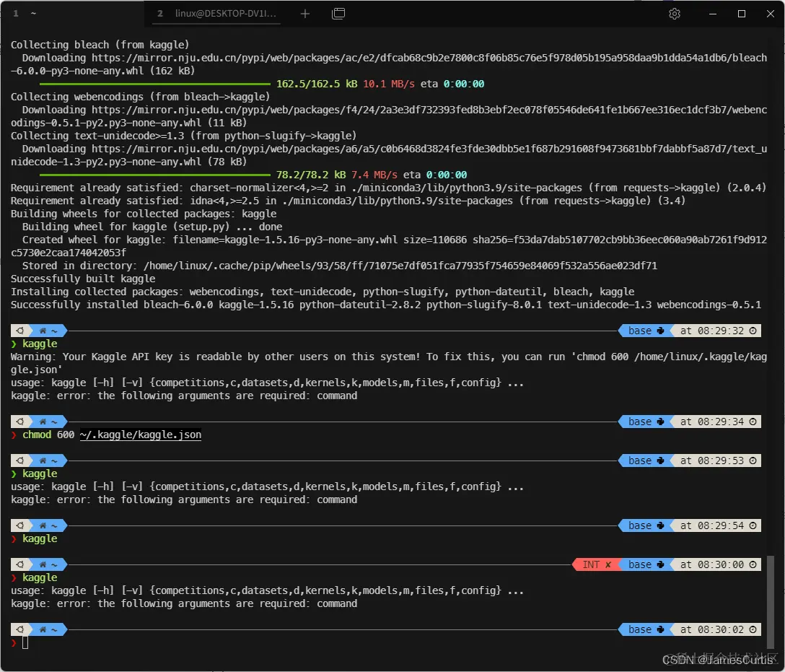The width and height of the screenshot is (785, 672).
Task: Click 'Stored in directory' line
Action: (339, 266)
